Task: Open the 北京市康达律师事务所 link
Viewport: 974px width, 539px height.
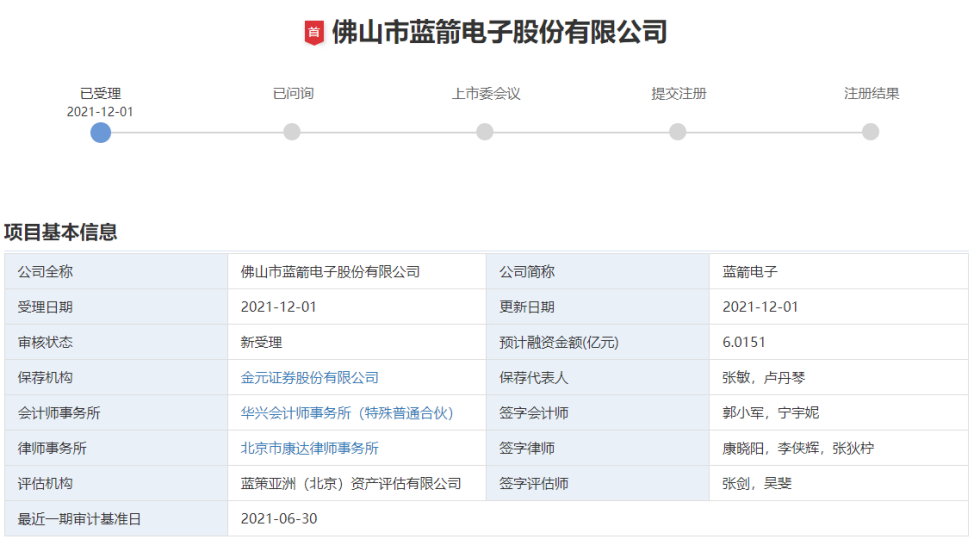Action: 309,448
